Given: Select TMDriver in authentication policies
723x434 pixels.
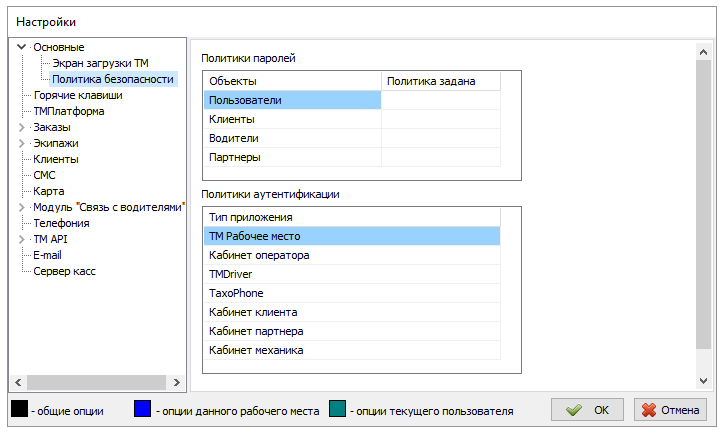Looking at the screenshot, I should [x=231, y=274].
